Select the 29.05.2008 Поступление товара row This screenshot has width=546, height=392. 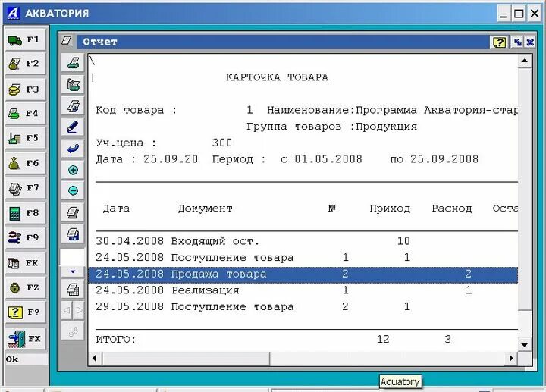[303, 307]
